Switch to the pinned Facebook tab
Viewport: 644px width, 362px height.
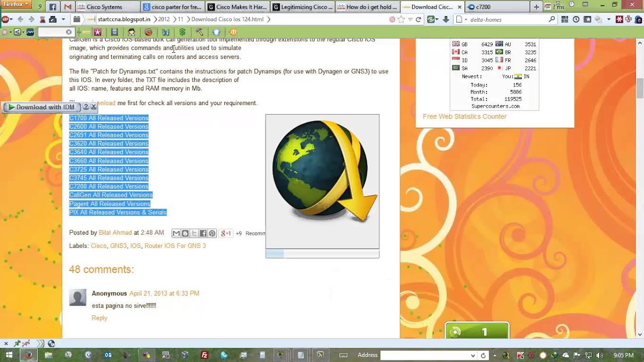52,7
